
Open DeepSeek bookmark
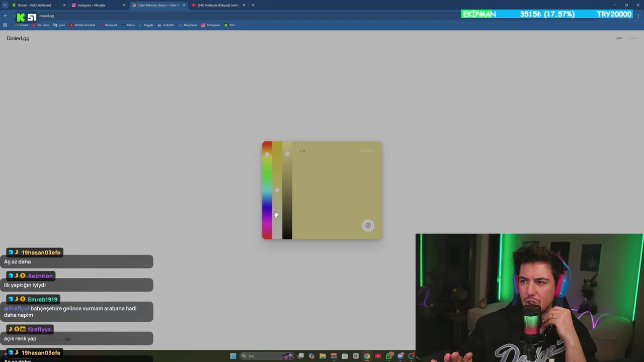[x=188, y=25]
